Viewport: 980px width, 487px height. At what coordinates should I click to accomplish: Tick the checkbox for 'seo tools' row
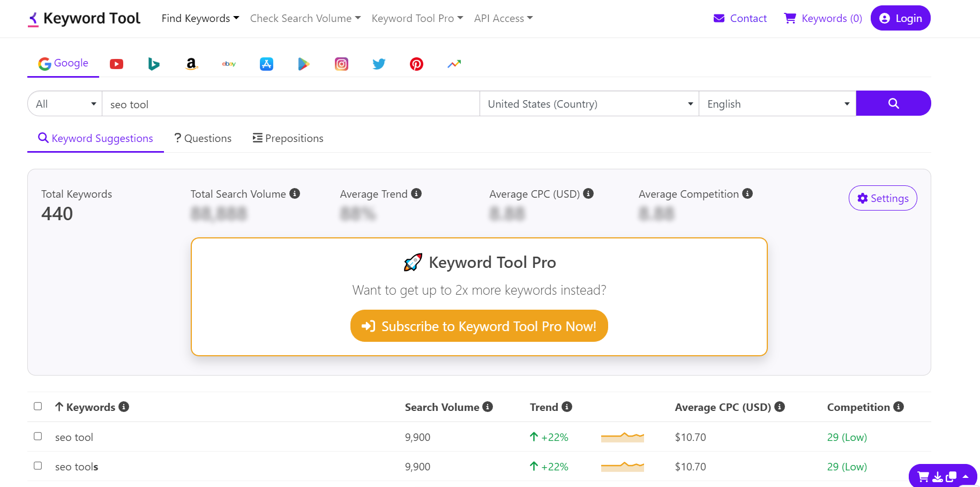(x=38, y=466)
